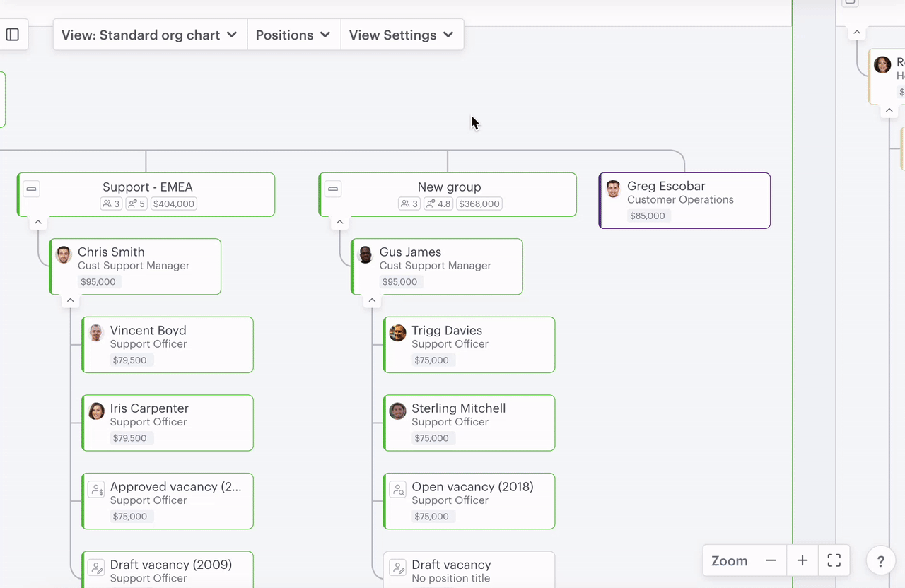
Task: Click the $404,000 budget badge on Support - EMEA
Action: [173, 204]
